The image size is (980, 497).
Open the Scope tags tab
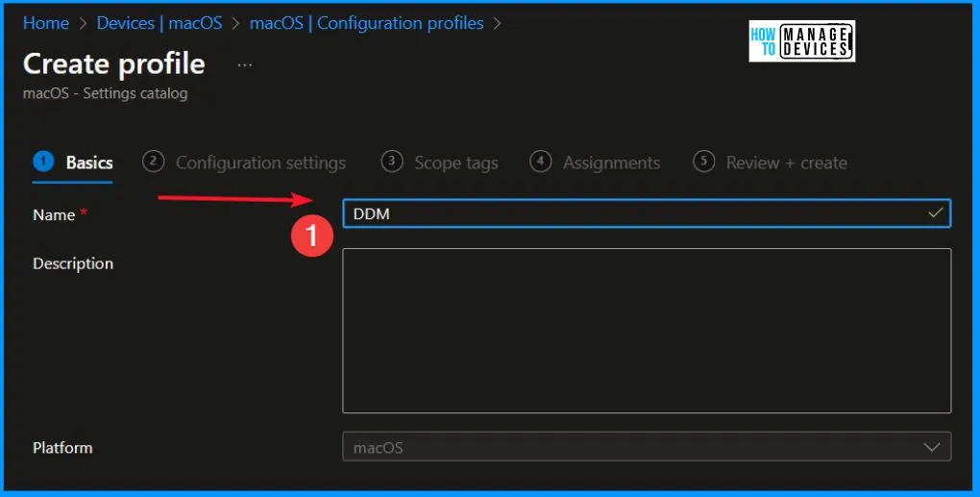point(455,162)
